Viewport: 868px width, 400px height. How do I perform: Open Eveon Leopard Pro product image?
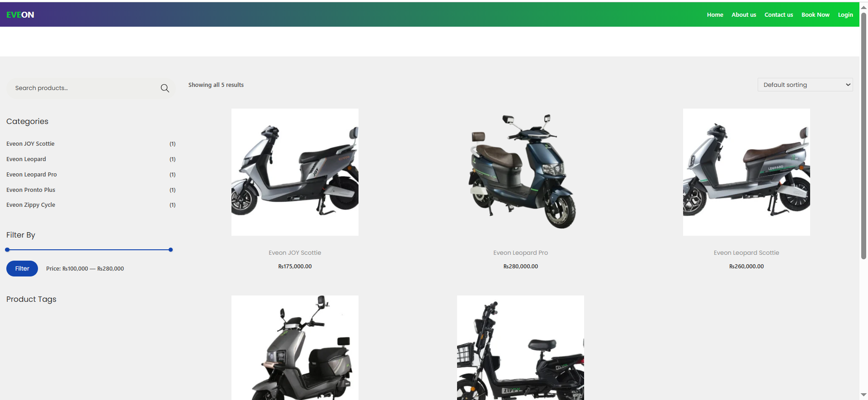(x=520, y=172)
